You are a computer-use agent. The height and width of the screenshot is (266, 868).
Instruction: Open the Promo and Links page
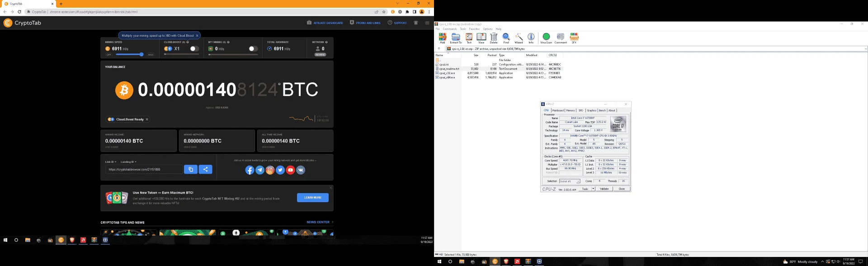coord(365,23)
